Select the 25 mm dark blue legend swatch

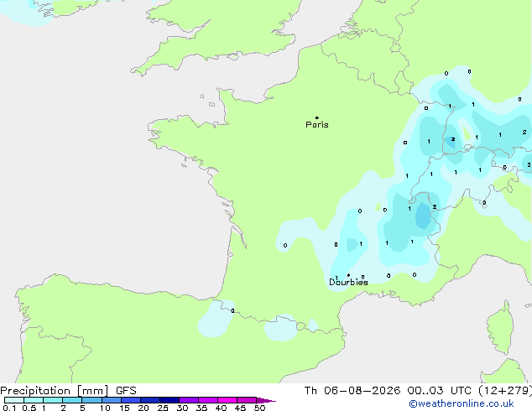click(x=170, y=400)
